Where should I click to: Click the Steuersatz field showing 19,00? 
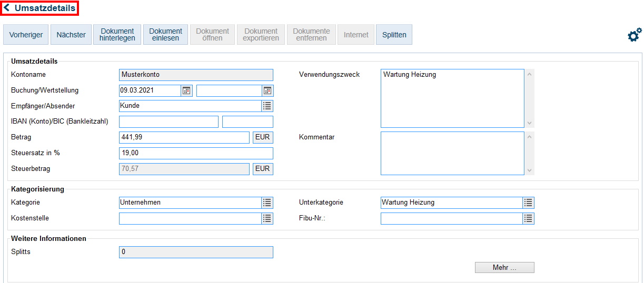tap(196, 153)
